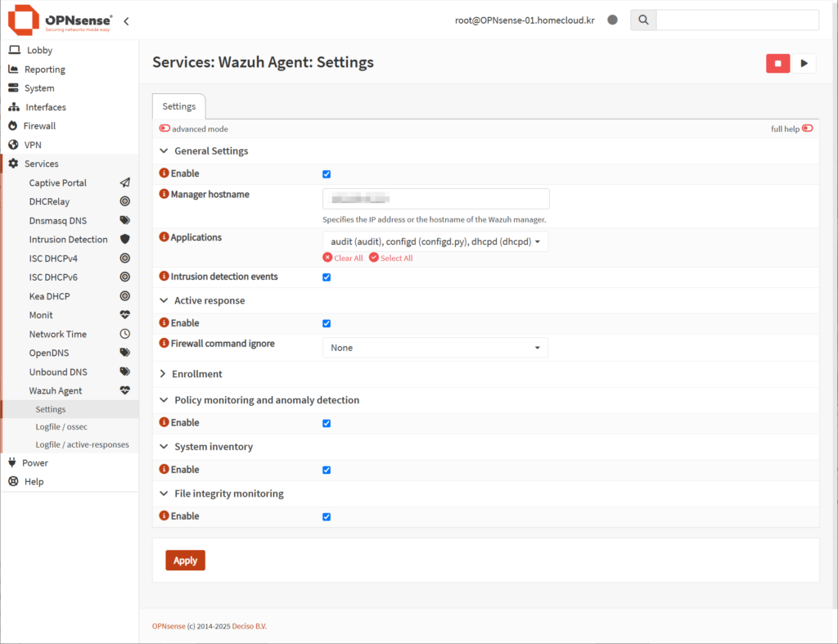Select Logfile / ossec menu item
The width and height of the screenshot is (838, 644).
coord(61,427)
